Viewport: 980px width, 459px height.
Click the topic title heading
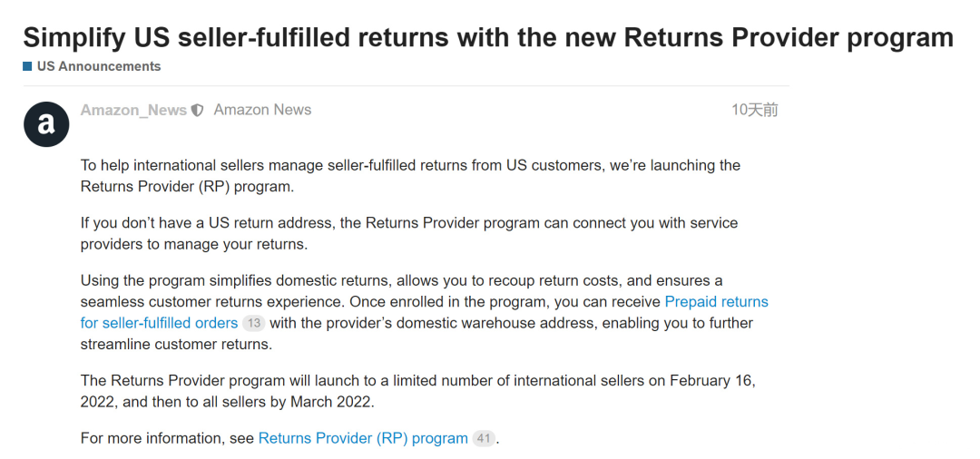pyautogui.click(x=487, y=37)
